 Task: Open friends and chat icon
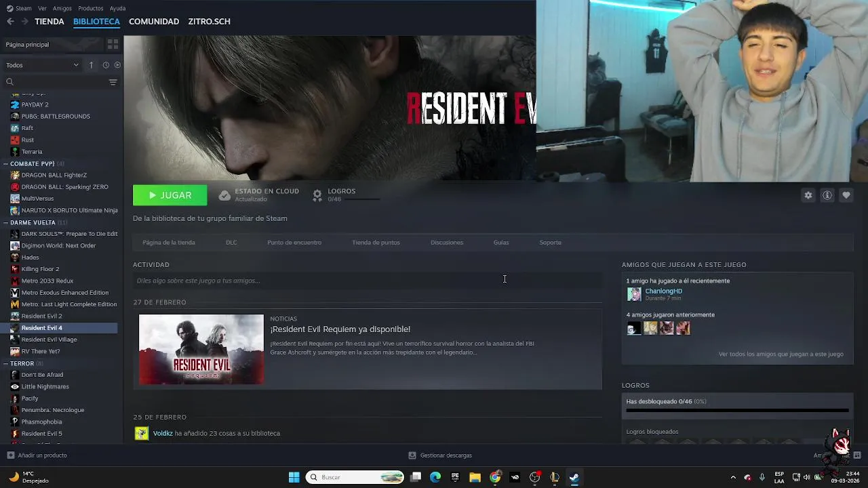point(857,455)
